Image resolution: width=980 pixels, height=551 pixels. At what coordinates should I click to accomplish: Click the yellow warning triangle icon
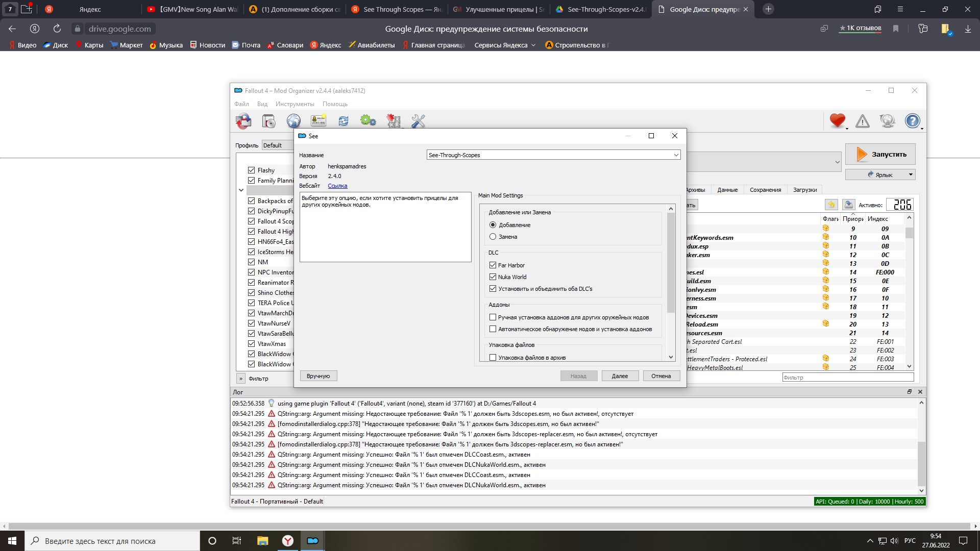pos(863,121)
